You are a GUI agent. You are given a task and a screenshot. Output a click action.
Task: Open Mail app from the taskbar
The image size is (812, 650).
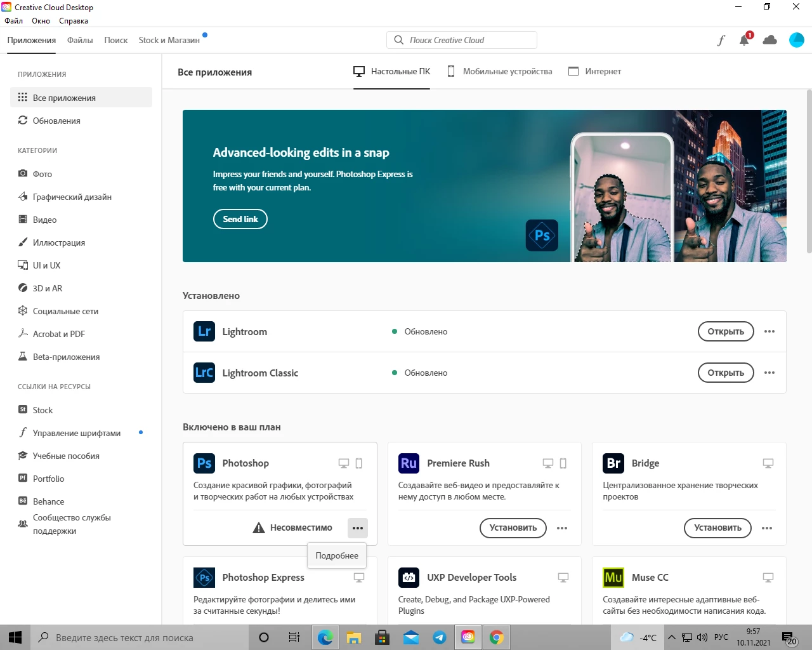pos(411,637)
